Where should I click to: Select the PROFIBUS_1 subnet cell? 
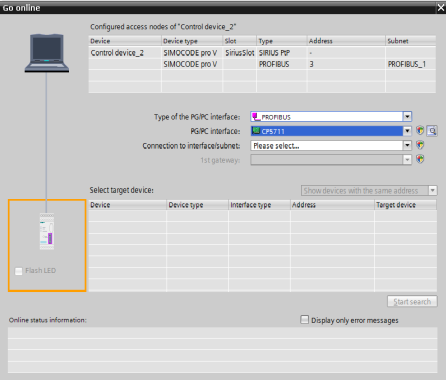coord(411,64)
